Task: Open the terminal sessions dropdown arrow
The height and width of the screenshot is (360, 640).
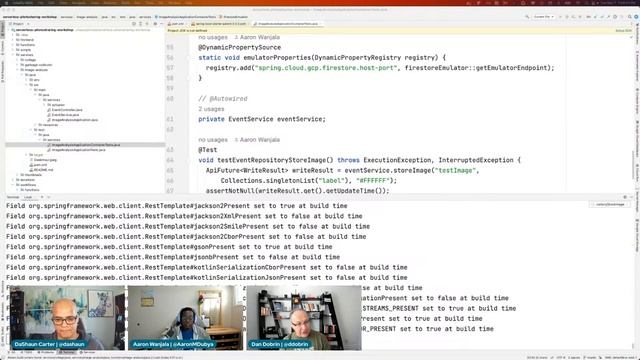Action: (49, 197)
